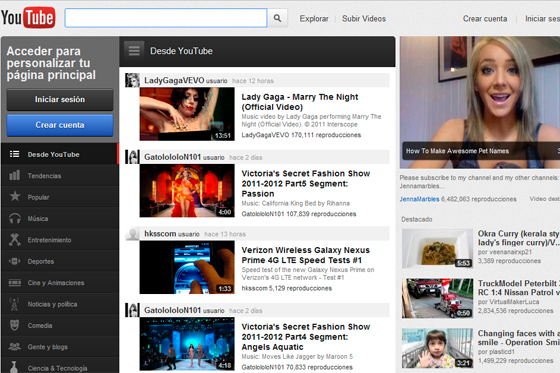
Task: Click the Desde YouTube list icon in sidebar
Action: pyautogui.click(x=15, y=154)
